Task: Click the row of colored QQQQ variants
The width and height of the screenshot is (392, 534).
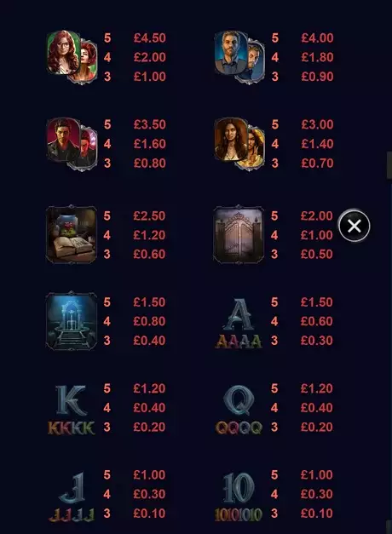Action: pos(239,428)
